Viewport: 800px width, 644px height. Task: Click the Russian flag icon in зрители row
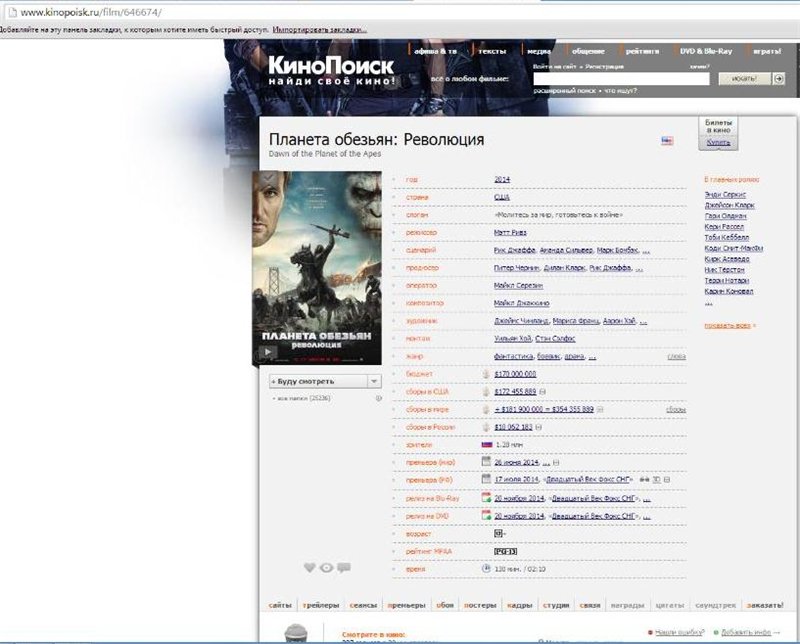click(x=487, y=444)
